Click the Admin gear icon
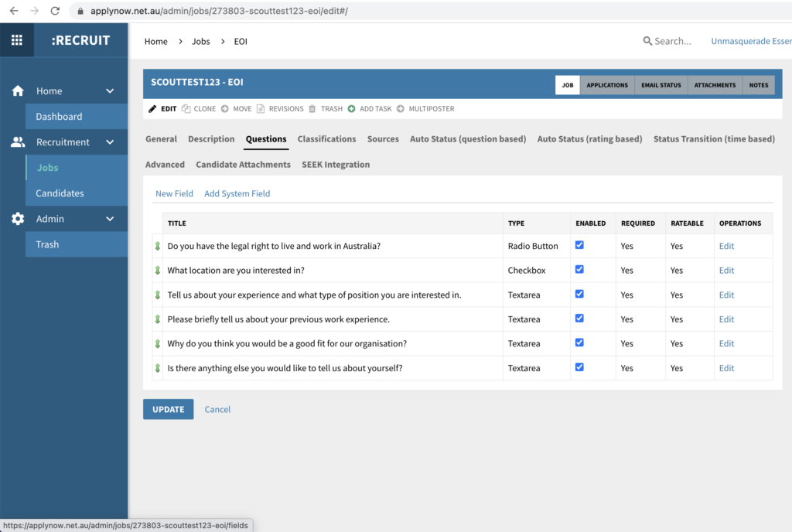The height and width of the screenshot is (532, 792). coord(18,219)
